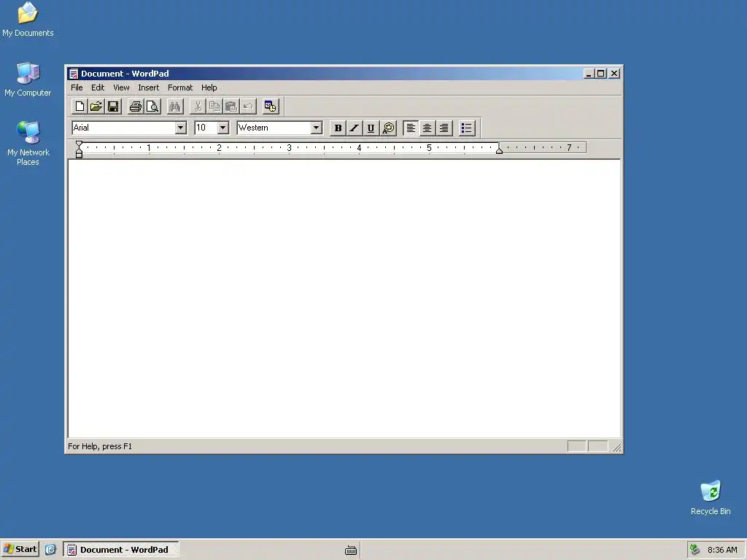747x560 pixels.
Task: Toggle Underline formatting
Action: pyautogui.click(x=371, y=128)
